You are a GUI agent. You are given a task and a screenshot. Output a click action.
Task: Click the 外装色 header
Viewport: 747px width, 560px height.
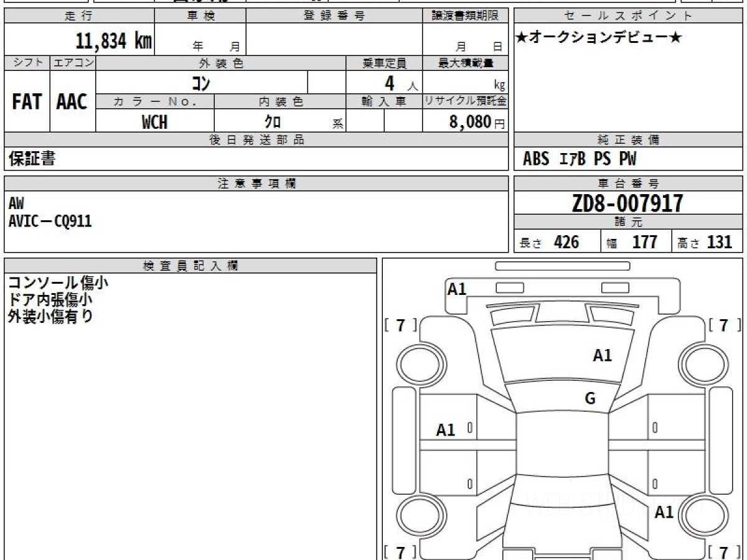[x=221, y=63]
